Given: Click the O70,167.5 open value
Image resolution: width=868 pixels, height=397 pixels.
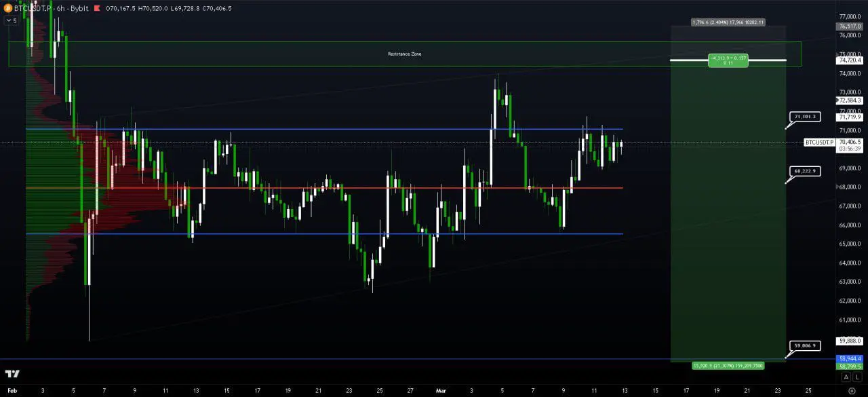Looking at the screenshot, I should pyautogui.click(x=121, y=8).
